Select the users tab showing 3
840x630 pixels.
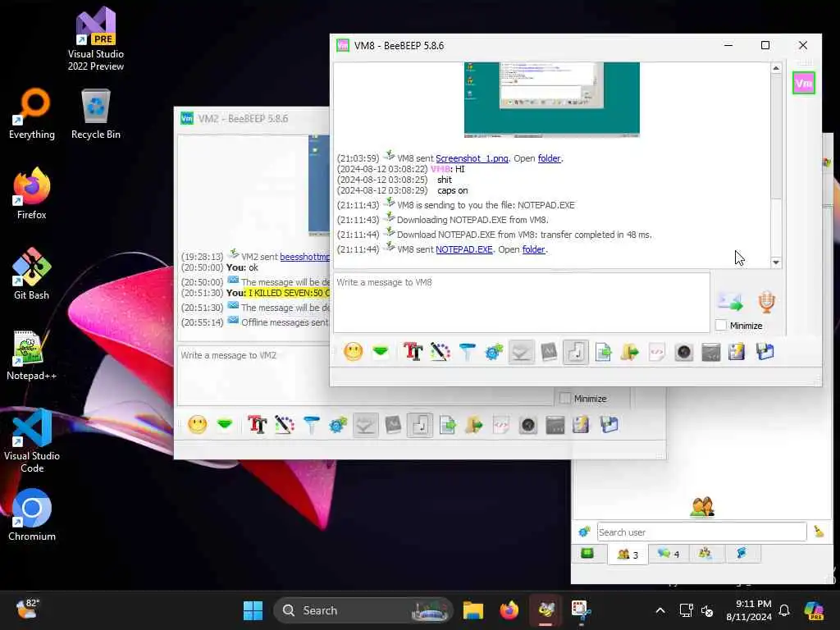(x=628, y=554)
